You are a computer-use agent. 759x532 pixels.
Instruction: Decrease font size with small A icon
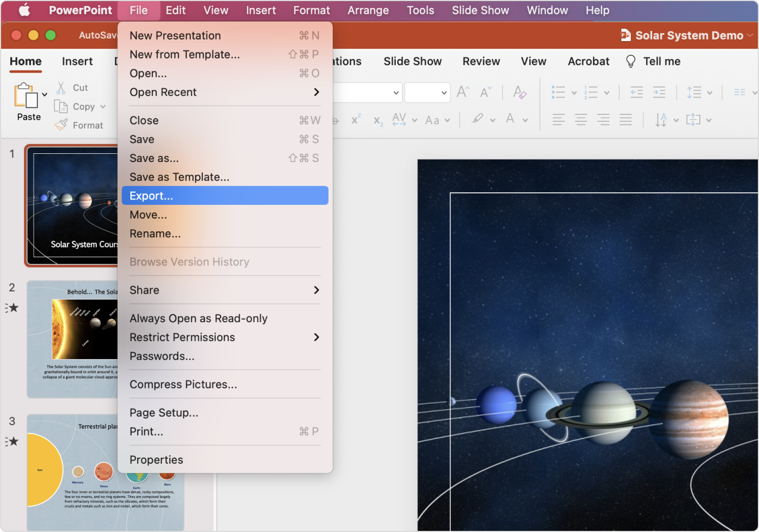point(486,92)
